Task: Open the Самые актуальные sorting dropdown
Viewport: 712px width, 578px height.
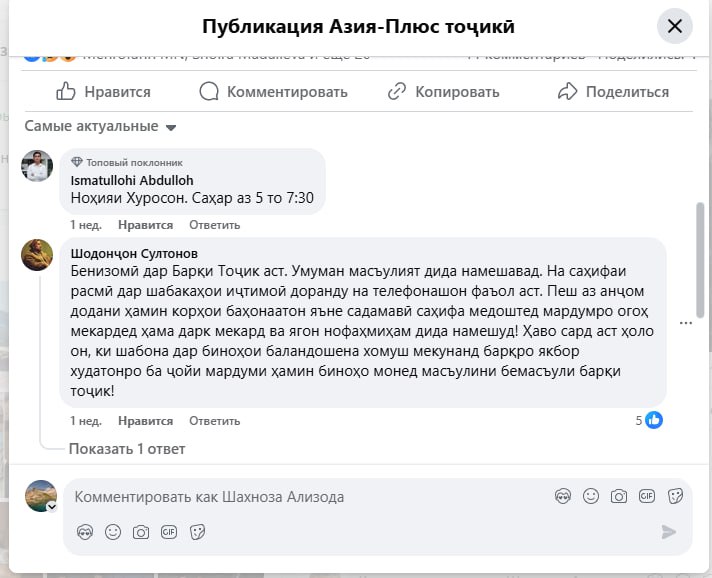Action: 100,127
